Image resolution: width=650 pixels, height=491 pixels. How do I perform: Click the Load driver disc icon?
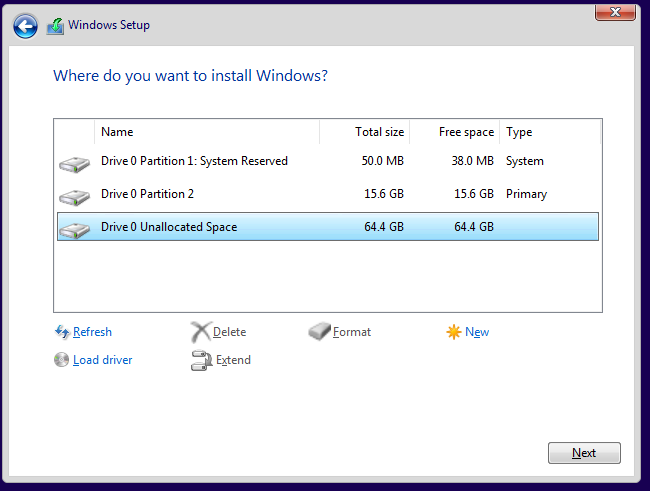(61, 360)
